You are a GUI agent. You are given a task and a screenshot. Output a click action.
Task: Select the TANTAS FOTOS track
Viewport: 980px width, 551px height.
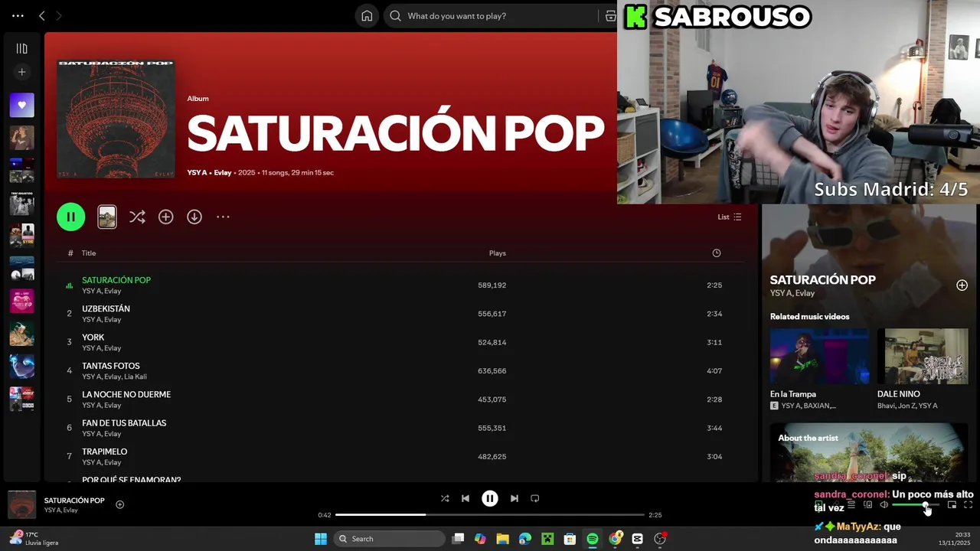(x=398, y=370)
